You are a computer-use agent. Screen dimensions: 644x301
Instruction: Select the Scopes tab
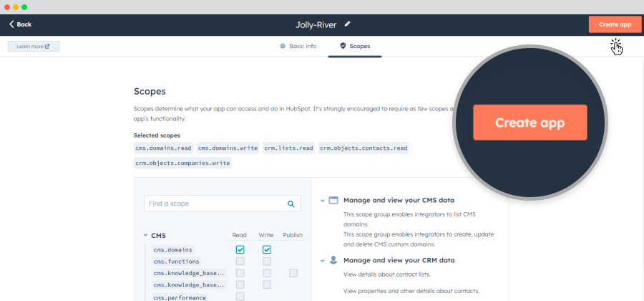[x=355, y=46]
